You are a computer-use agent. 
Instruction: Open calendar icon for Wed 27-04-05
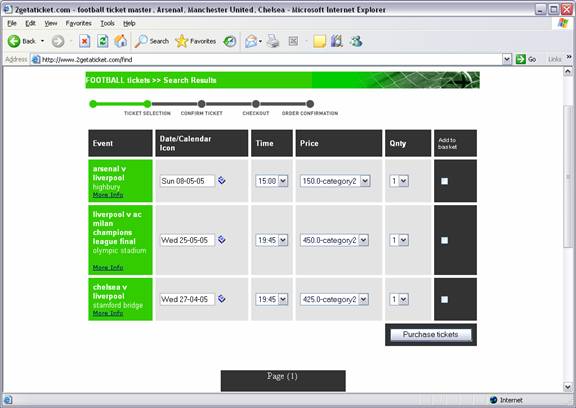(222, 299)
